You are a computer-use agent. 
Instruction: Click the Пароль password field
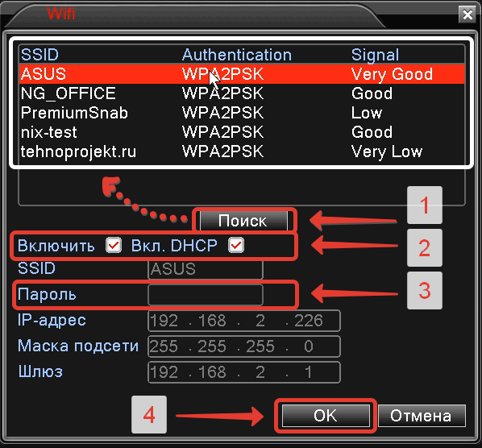click(x=206, y=295)
